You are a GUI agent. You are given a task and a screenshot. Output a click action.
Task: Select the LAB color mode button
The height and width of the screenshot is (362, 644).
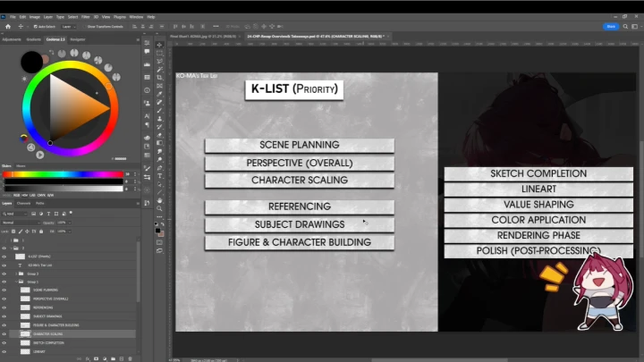tap(32, 196)
